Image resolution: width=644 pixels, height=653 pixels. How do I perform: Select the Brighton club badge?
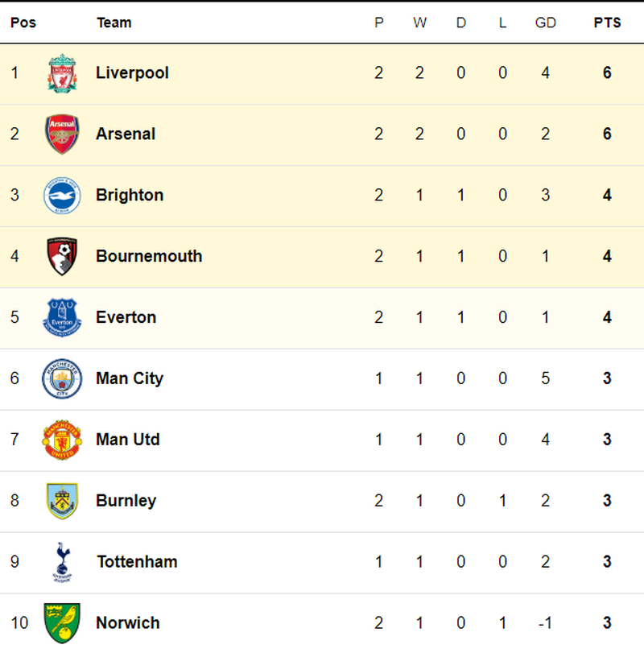[x=62, y=196]
